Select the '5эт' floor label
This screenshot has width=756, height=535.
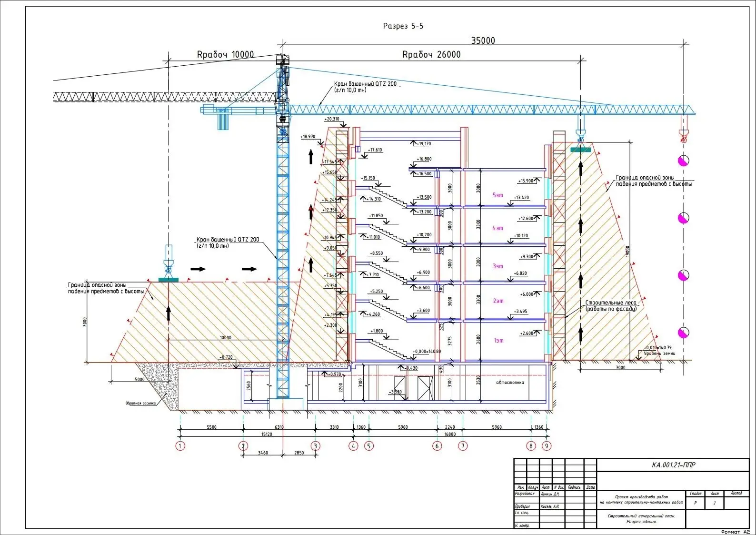497,195
